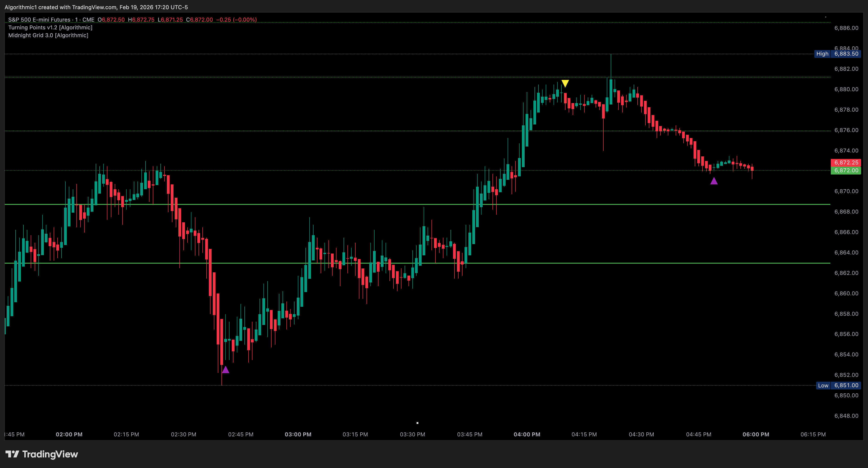Select the purple triangle marker below the 02:45 low
Viewport: 868px width, 468px height.
pos(225,370)
